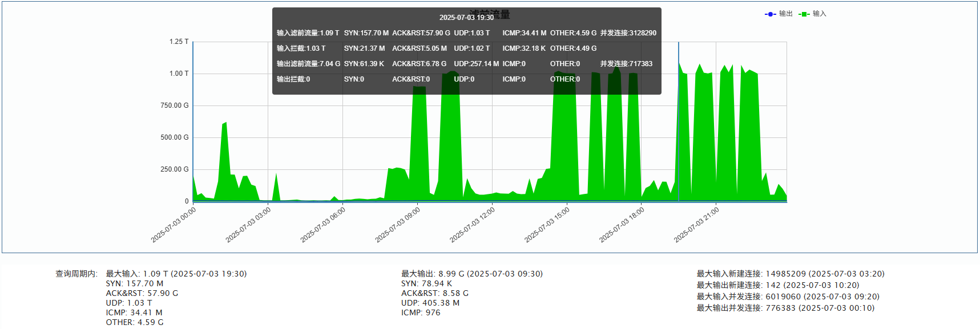This screenshot has height=329, width=980.
Task: Click the 最大输入 1.09 T summary text
Action: pos(176,274)
